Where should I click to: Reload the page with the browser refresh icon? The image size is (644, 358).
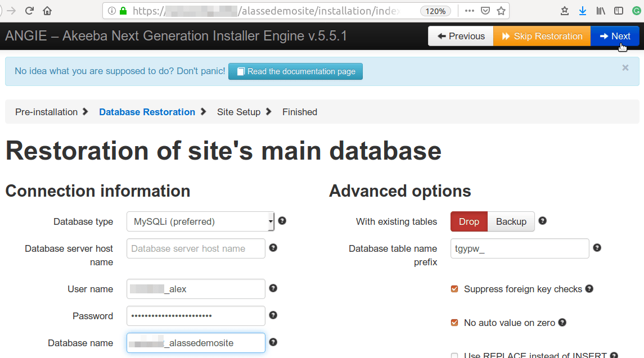[29, 11]
